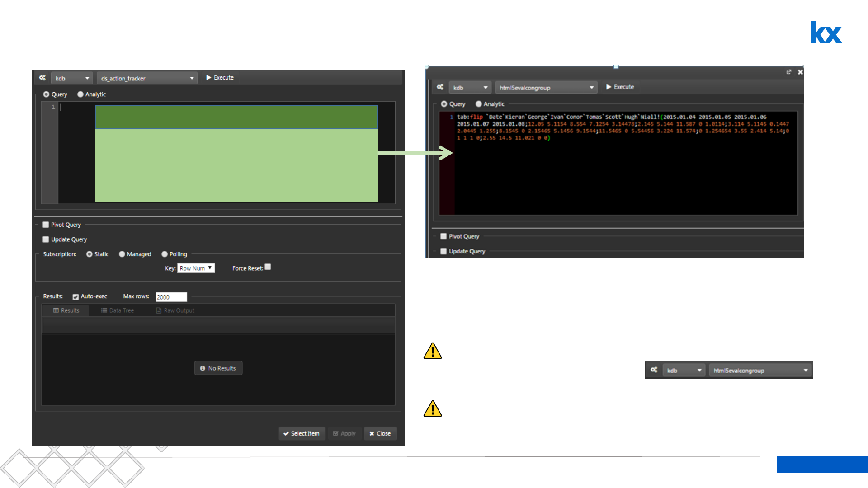Open the Row Num key dropdown

click(x=196, y=268)
